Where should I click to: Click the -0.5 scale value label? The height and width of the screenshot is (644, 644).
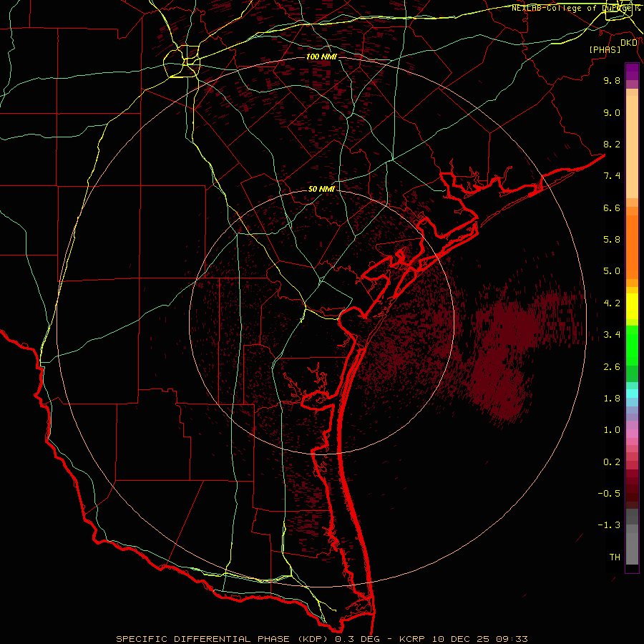(609, 494)
